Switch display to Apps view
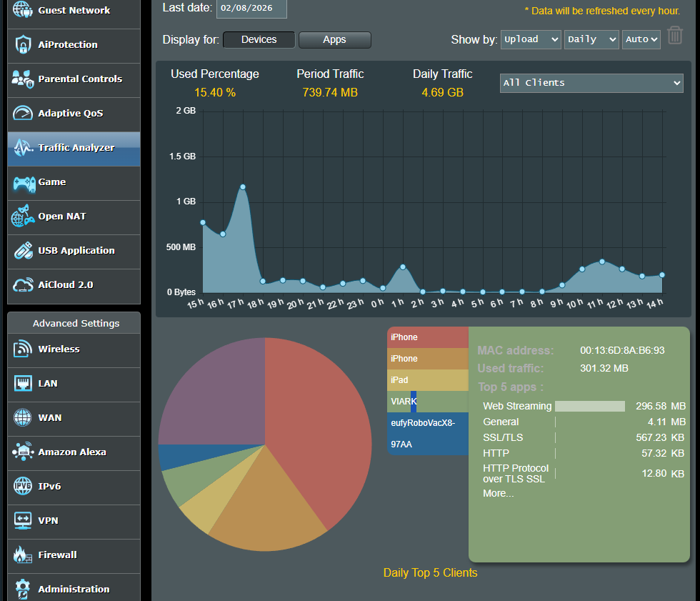 (x=334, y=40)
